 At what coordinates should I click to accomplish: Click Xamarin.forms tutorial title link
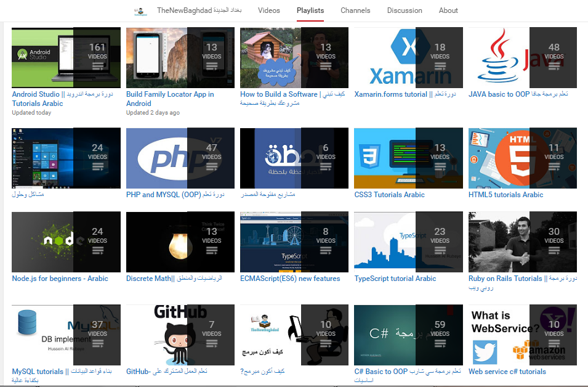(x=405, y=94)
